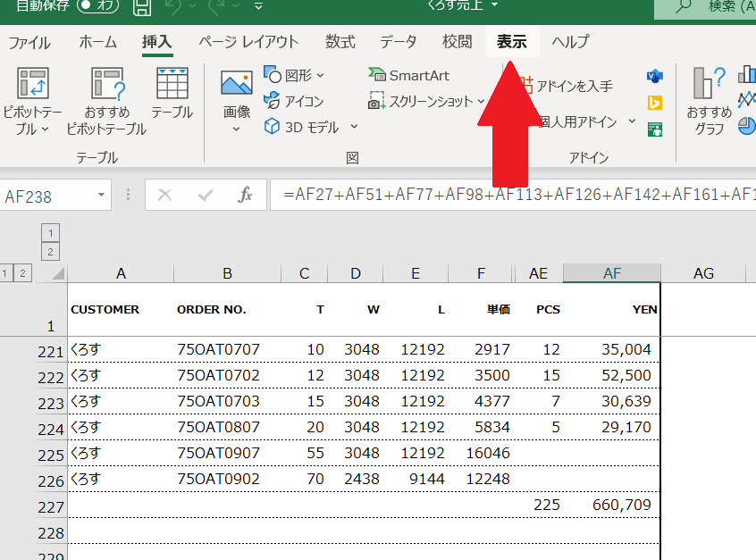756x560 pixels.
Task: Expand the 3D モデル dropdown arrow
Action: (x=354, y=127)
